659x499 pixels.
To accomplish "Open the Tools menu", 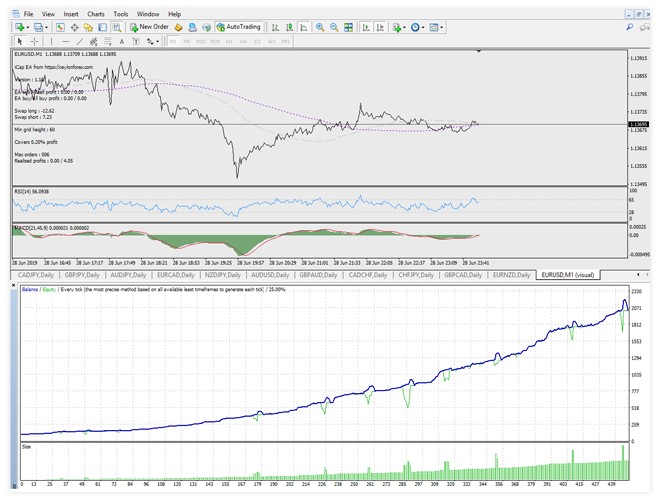I will (121, 14).
